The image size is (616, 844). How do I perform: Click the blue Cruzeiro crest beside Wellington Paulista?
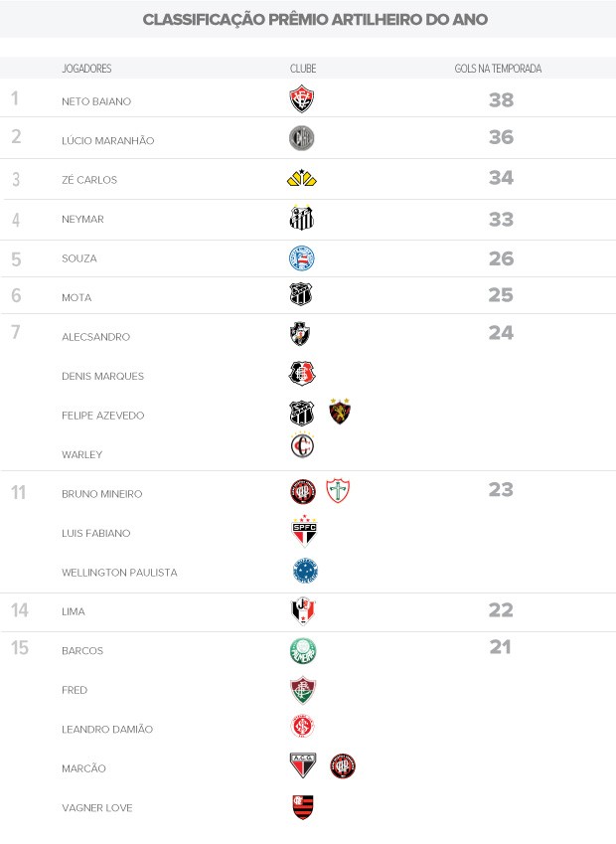[x=305, y=571]
